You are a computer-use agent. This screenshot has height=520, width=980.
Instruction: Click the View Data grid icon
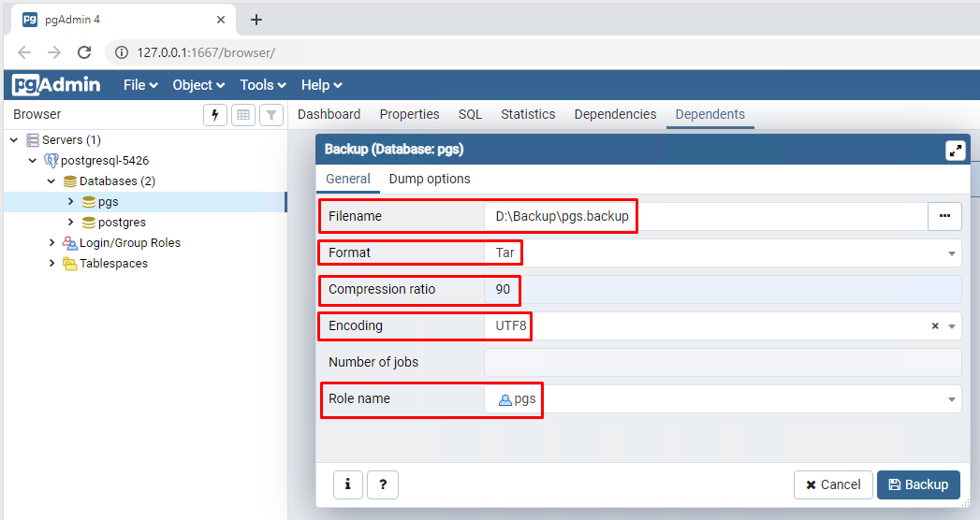point(243,115)
